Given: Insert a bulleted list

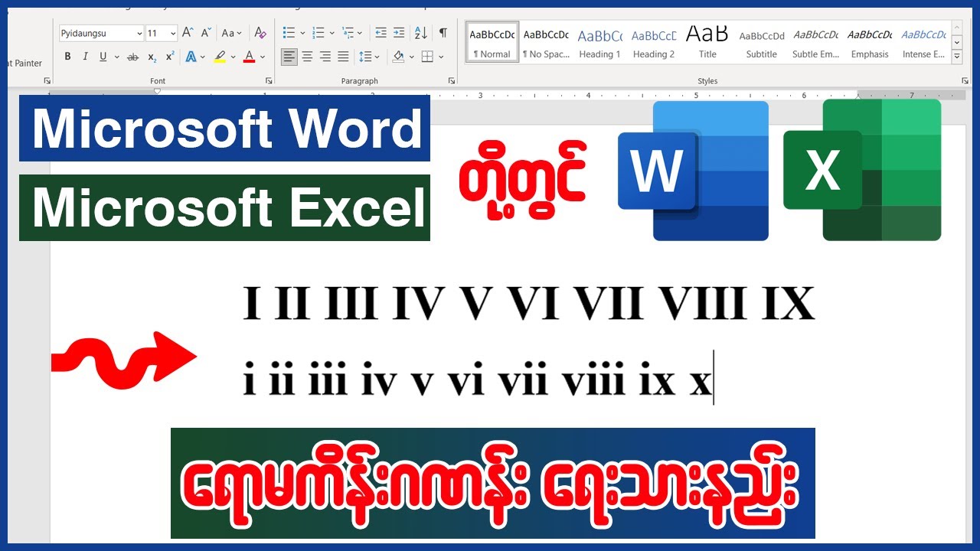Looking at the screenshot, I should pyautogui.click(x=289, y=33).
